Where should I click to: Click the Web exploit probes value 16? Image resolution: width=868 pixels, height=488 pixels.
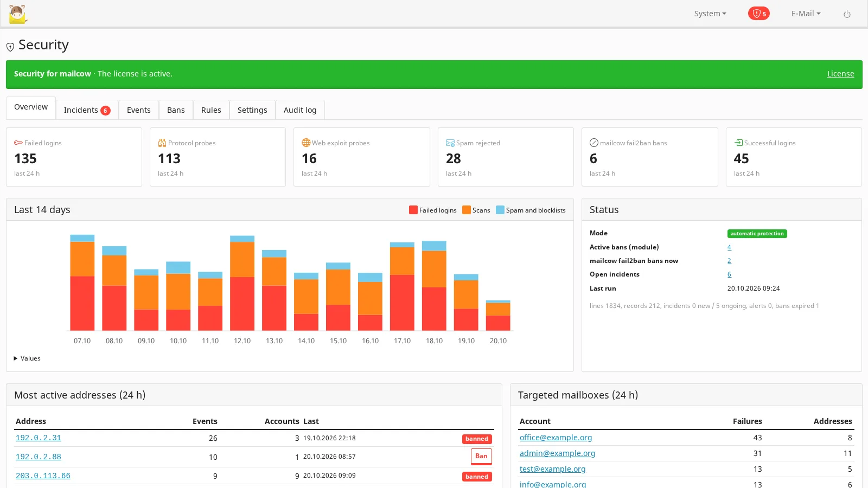[x=309, y=159]
